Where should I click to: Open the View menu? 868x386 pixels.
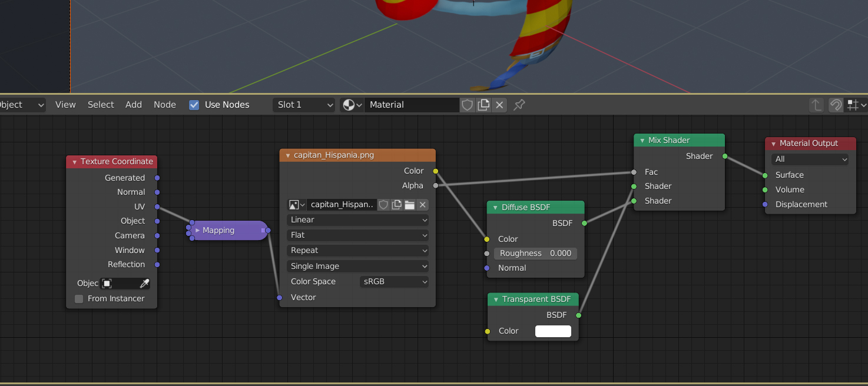click(65, 105)
